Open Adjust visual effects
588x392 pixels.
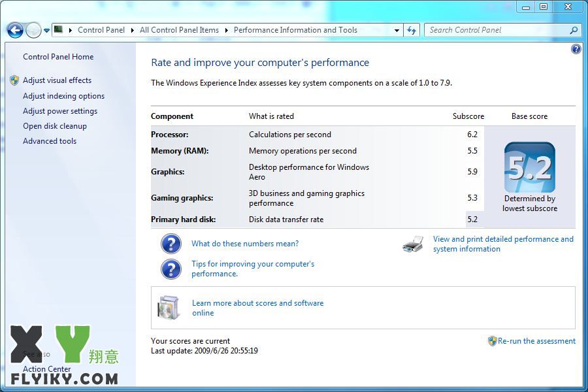click(x=57, y=80)
